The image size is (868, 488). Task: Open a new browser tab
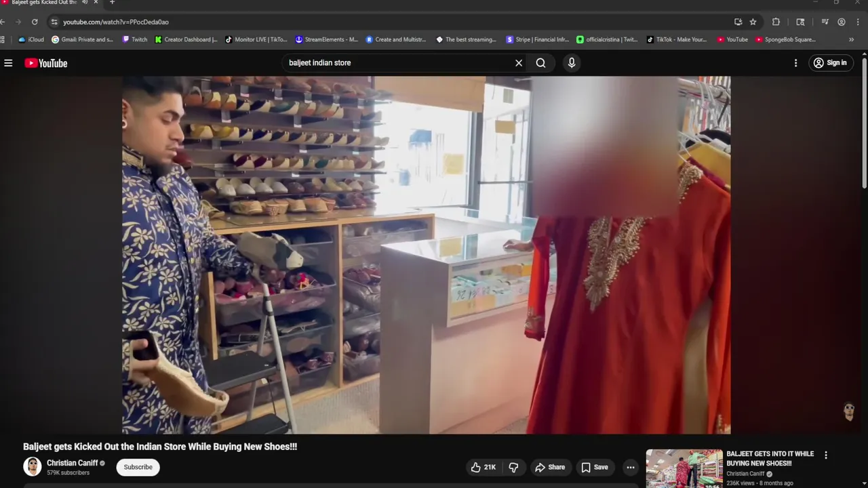[112, 3]
